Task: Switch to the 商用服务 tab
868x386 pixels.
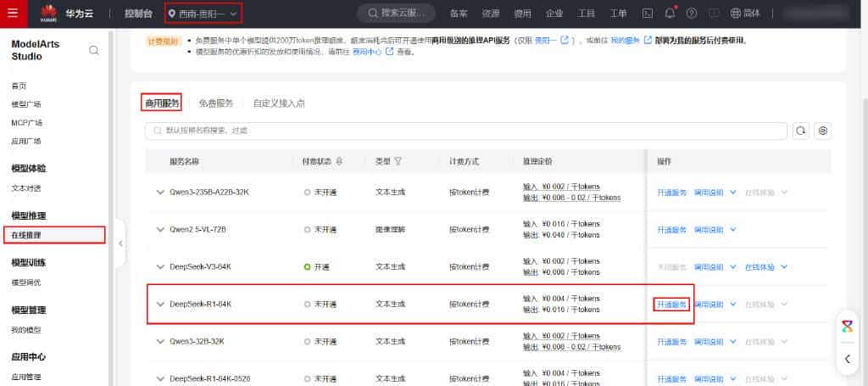Action: pyautogui.click(x=162, y=103)
